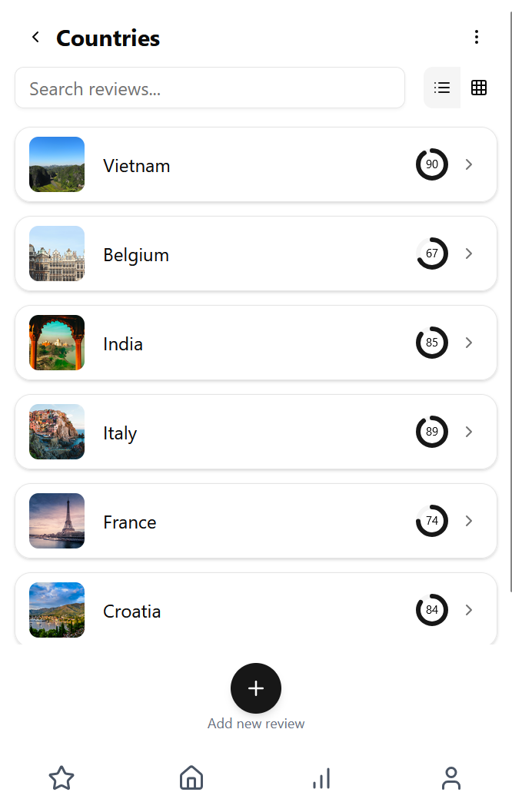This screenshot has height=812, width=512.
Task: Select the Countries page title
Action: [107, 38]
